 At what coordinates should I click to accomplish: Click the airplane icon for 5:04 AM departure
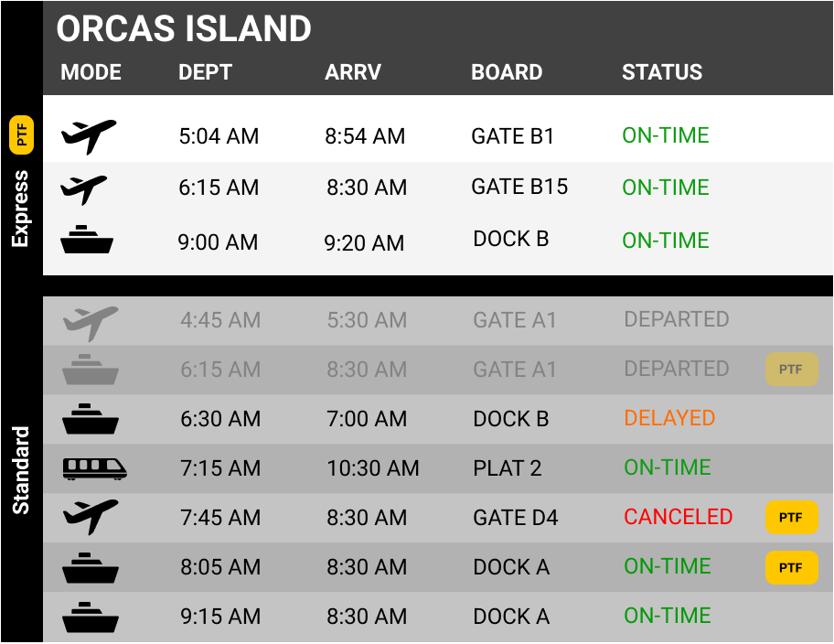[89, 136]
